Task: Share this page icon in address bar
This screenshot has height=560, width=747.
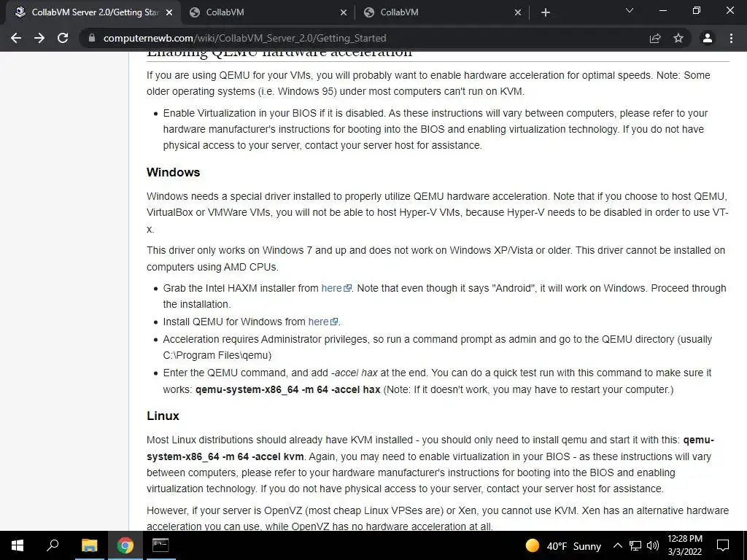Action: [x=655, y=38]
